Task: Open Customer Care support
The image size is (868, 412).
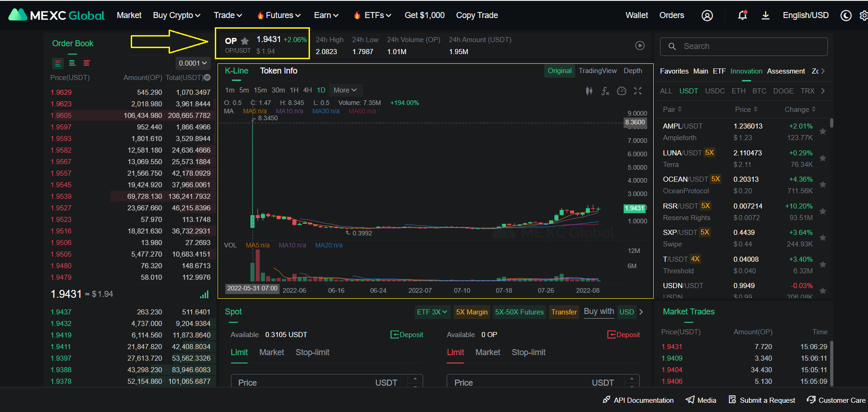Action: [x=836, y=400]
